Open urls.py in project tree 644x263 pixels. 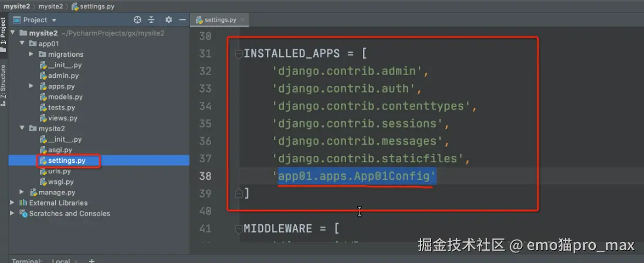coord(60,171)
